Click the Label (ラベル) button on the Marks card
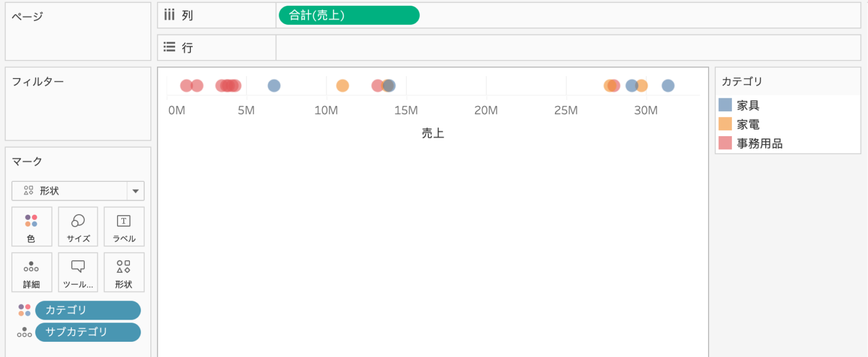 124,227
